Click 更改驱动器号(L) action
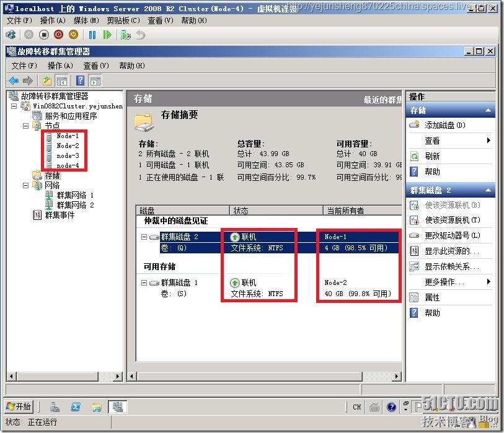The height and width of the screenshot is (433, 504). [453, 235]
